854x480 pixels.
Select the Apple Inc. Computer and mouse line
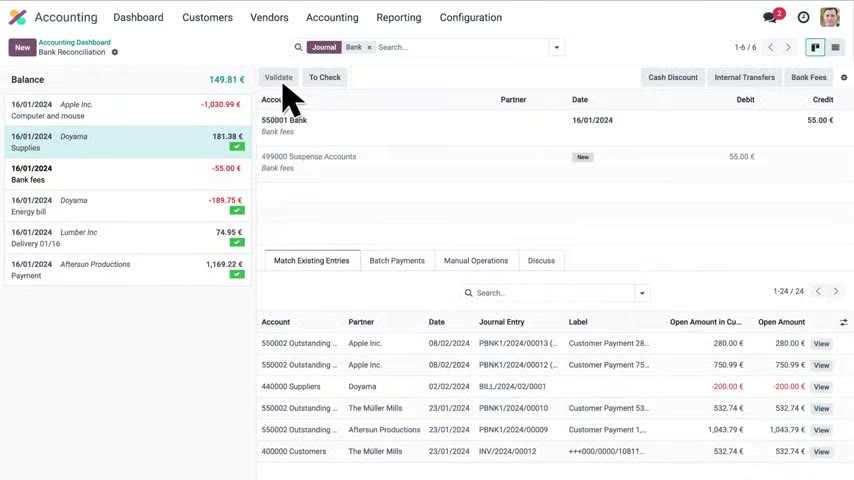(127, 110)
